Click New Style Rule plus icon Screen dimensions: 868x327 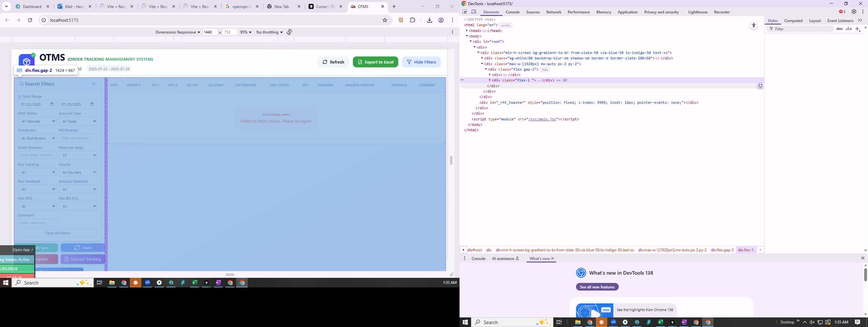pyautogui.click(x=857, y=29)
